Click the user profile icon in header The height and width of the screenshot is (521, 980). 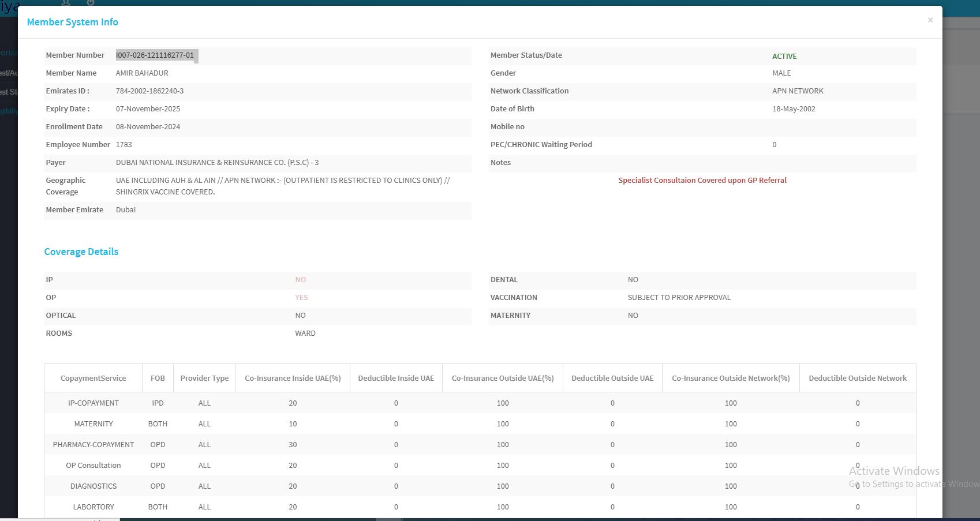pyautogui.click(x=66, y=2)
